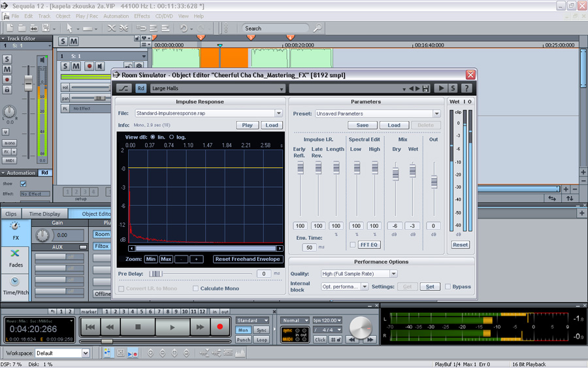The width and height of the screenshot is (588, 368).
Task: Enable the Bypass checkbox
Action: pos(448,286)
